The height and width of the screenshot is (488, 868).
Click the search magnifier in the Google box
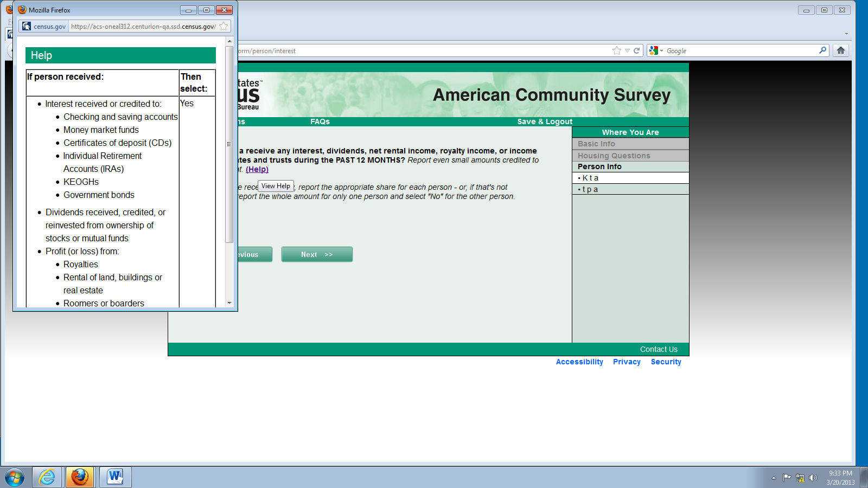[x=822, y=50]
